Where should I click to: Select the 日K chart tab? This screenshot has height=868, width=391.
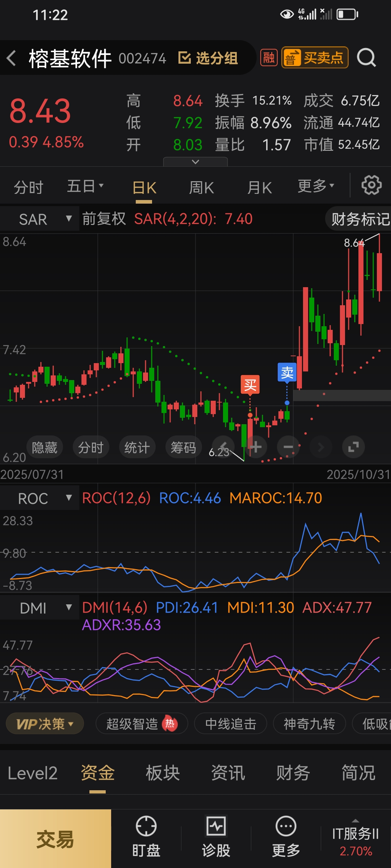[144, 188]
